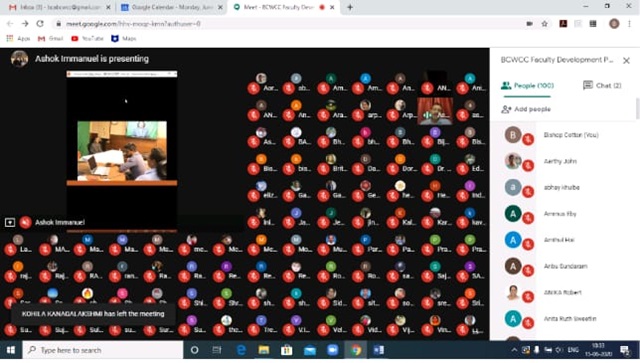Viewport: 640px width, 363px height.
Task: Show hidden system tray icons
Action: tap(514, 350)
